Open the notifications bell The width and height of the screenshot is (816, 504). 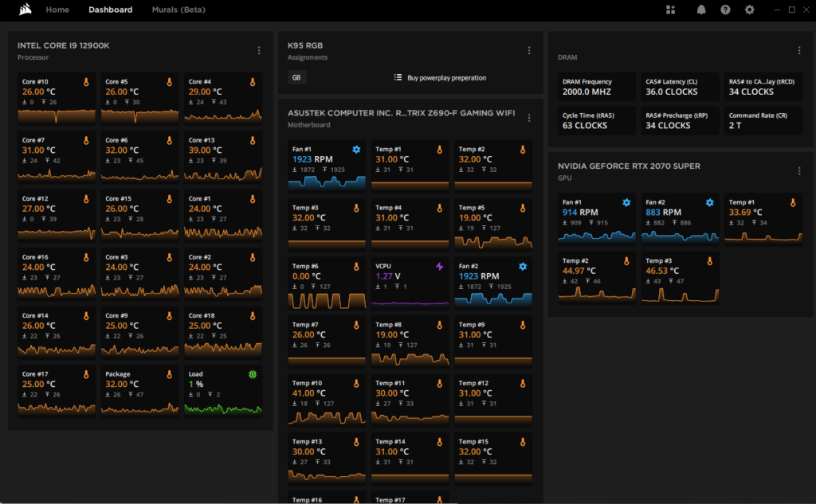[701, 10]
